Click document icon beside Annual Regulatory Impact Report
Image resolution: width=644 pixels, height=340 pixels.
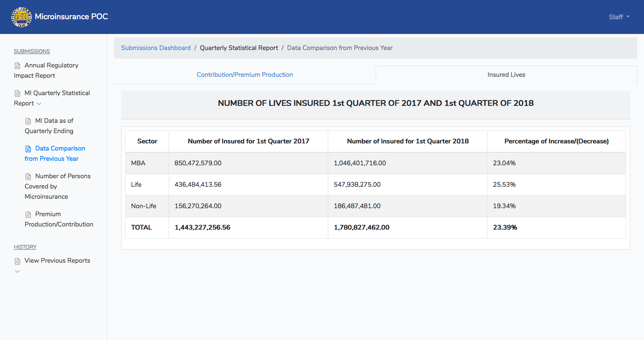pyautogui.click(x=17, y=66)
